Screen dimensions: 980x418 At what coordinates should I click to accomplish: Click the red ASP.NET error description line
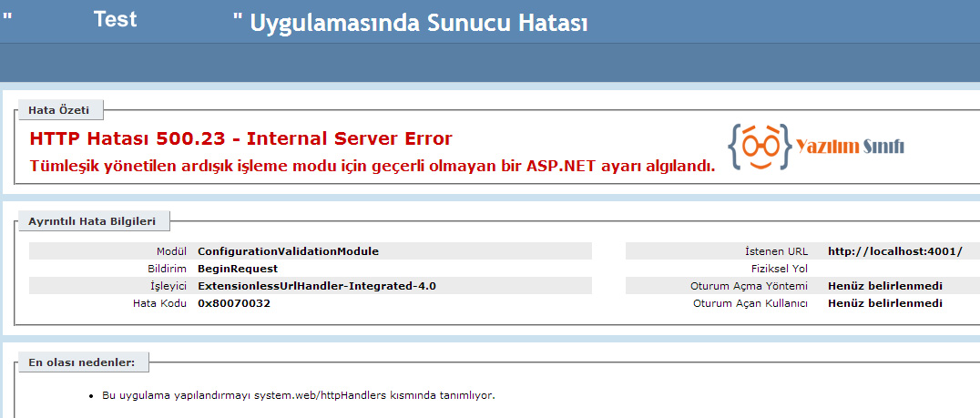tap(372, 166)
